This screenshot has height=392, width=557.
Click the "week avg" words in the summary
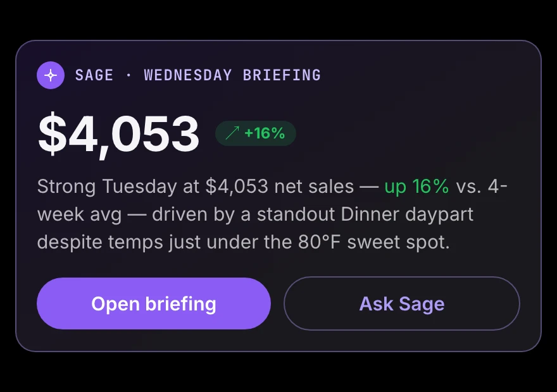coord(80,214)
